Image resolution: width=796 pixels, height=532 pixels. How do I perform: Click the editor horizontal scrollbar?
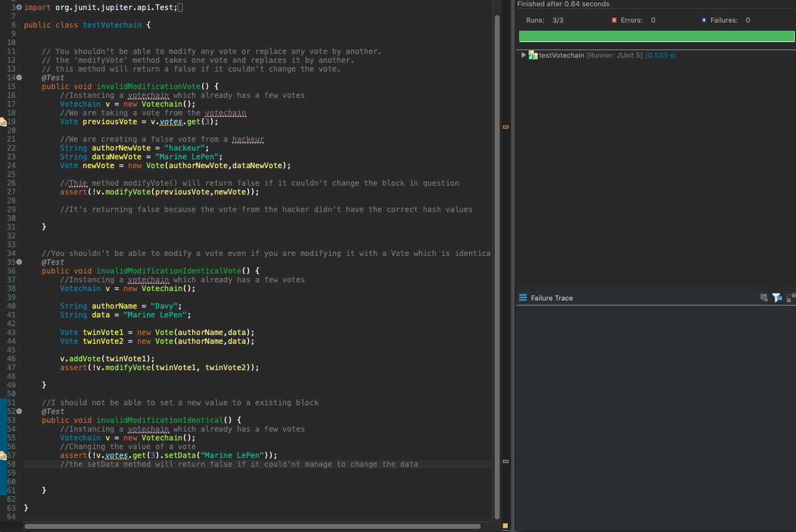(251, 526)
